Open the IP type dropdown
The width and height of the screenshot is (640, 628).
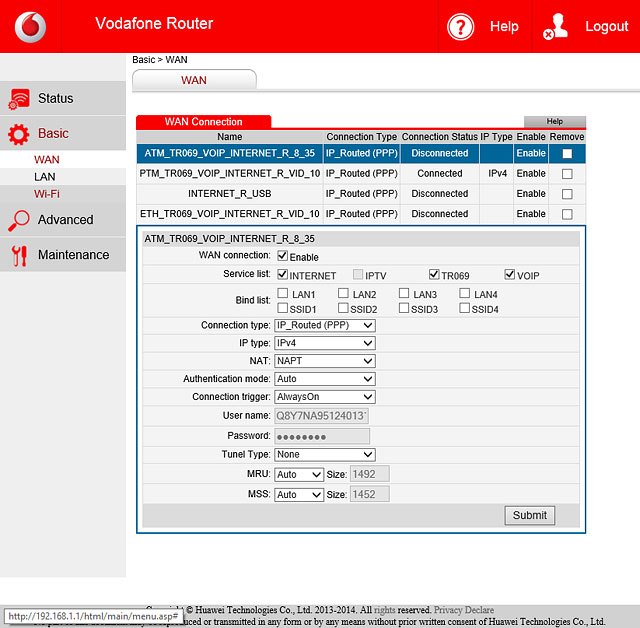(x=325, y=343)
